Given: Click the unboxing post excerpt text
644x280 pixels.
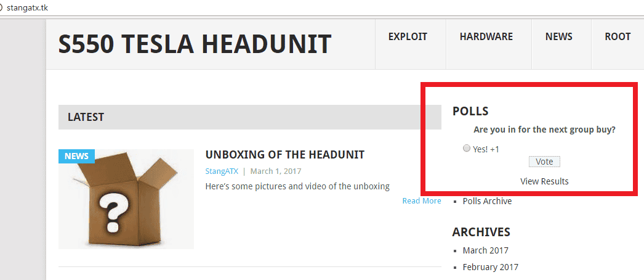Looking at the screenshot, I should tap(297, 186).
